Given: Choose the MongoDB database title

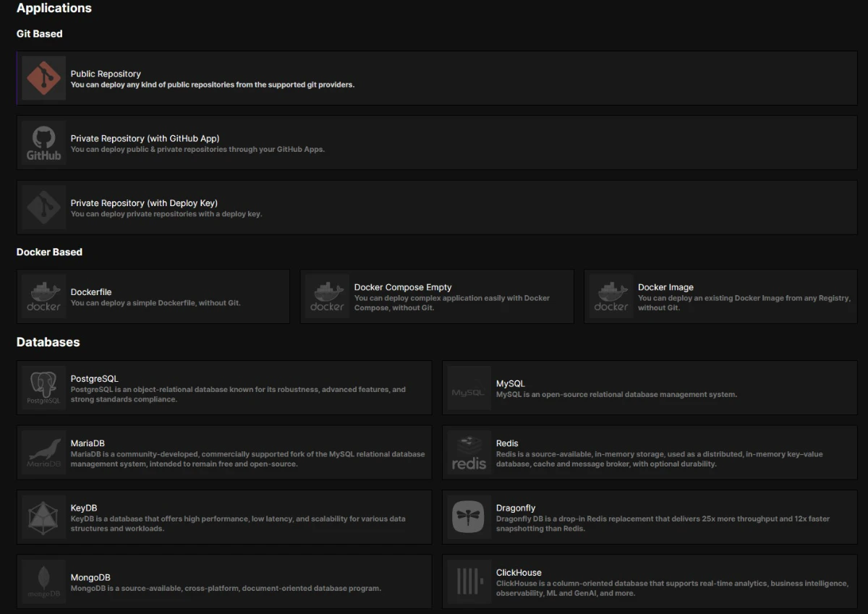Looking at the screenshot, I should [90, 578].
